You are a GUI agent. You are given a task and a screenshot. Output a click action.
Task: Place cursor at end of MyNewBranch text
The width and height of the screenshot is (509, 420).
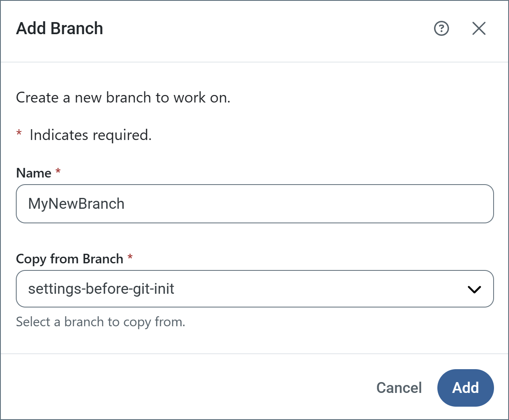click(125, 204)
